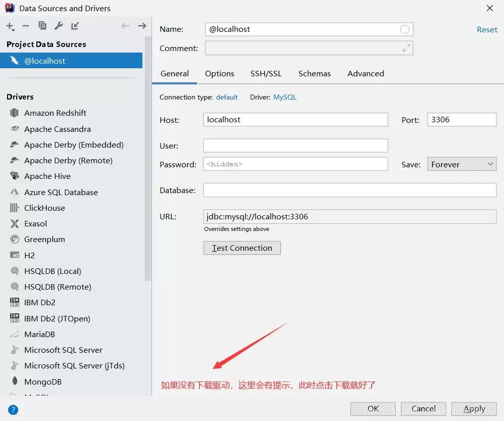Click the driver list vertical scrollbar
Image resolution: width=504 pixels, height=421 pixels.
pos(147,159)
